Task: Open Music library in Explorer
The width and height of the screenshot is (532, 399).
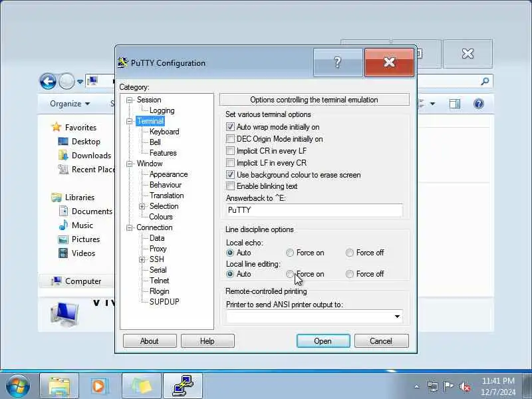Action: point(82,225)
